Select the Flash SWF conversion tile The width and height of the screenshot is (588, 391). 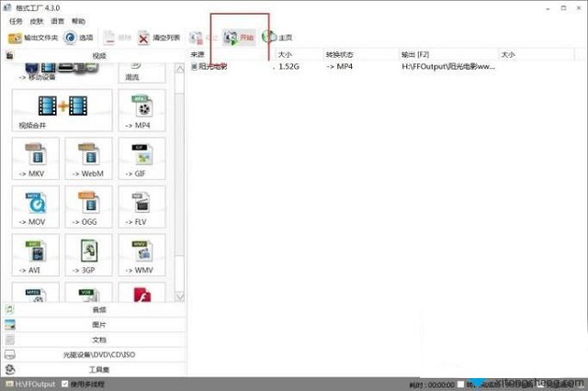pyautogui.click(x=141, y=293)
